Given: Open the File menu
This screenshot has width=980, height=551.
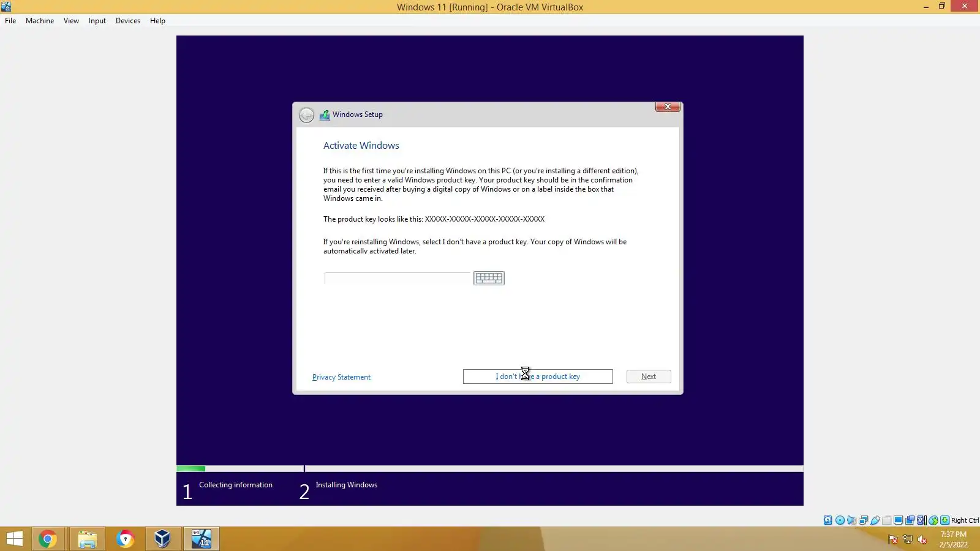Looking at the screenshot, I should click(10, 21).
